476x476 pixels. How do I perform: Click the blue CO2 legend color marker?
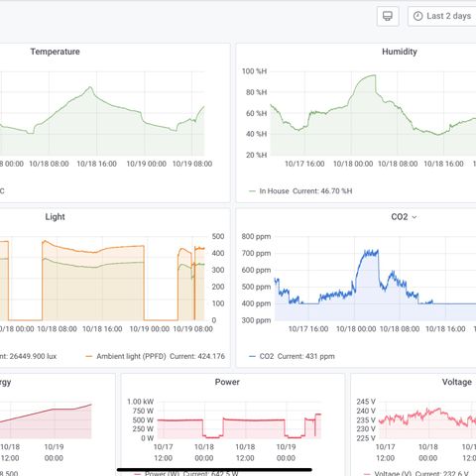[252, 356]
